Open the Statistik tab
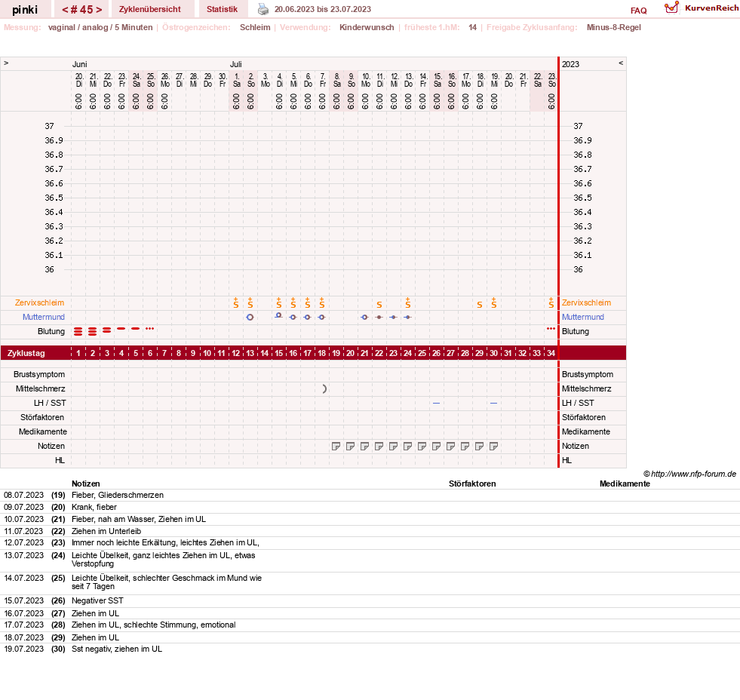This screenshot has width=740, height=700. (x=222, y=9)
